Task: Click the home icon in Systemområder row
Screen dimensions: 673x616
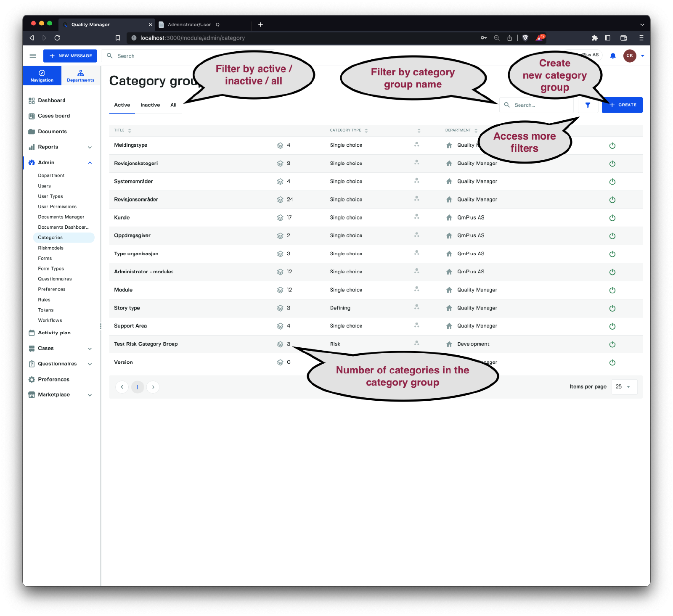Action: tap(449, 182)
